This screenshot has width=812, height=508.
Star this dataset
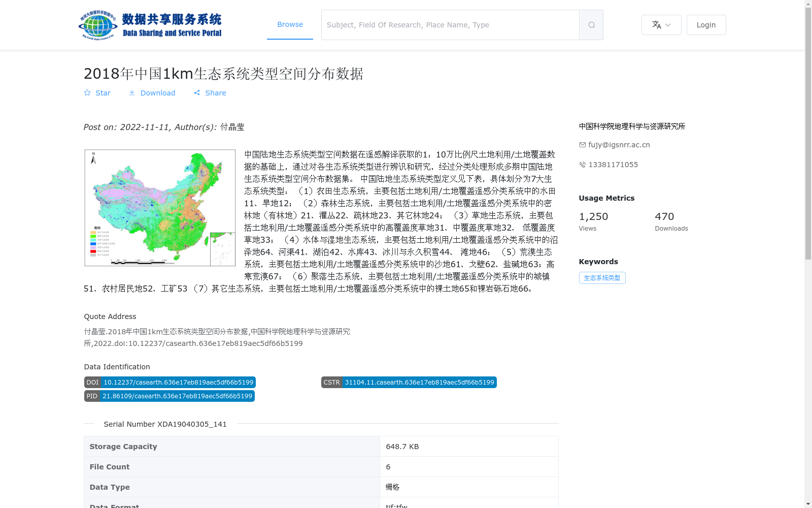tap(97, 93)
